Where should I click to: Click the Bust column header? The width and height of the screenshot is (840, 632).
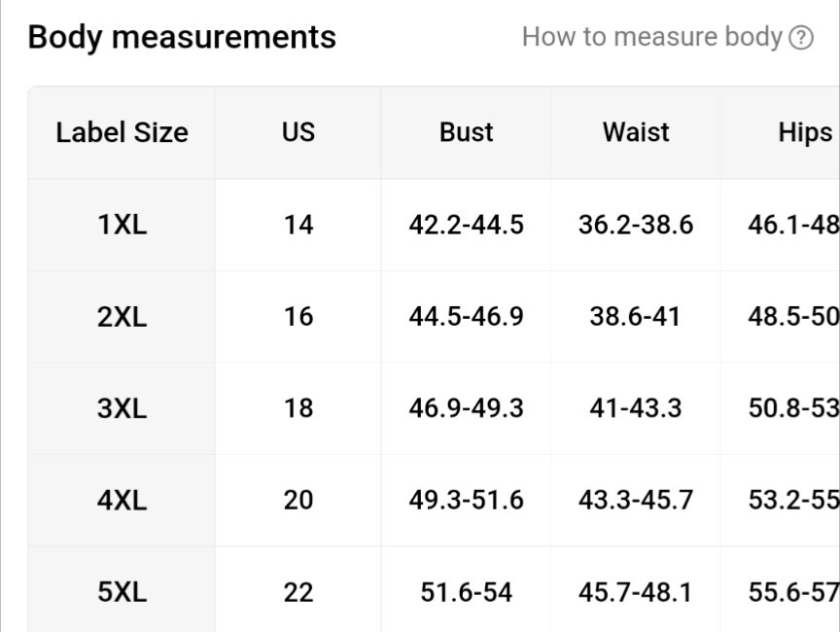coord(466,132)
